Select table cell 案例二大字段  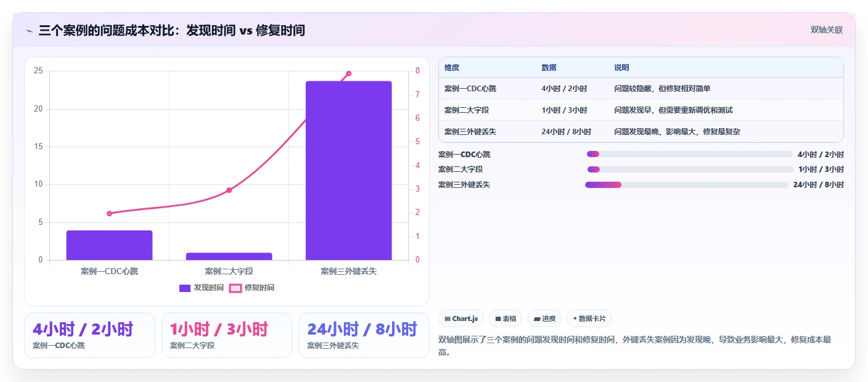(467, 110)
